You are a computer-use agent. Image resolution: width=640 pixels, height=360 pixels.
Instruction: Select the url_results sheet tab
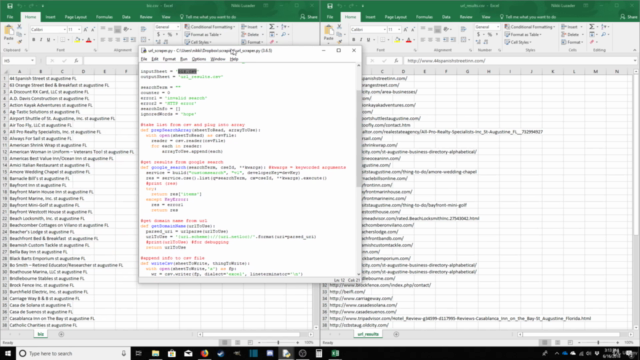368,334
